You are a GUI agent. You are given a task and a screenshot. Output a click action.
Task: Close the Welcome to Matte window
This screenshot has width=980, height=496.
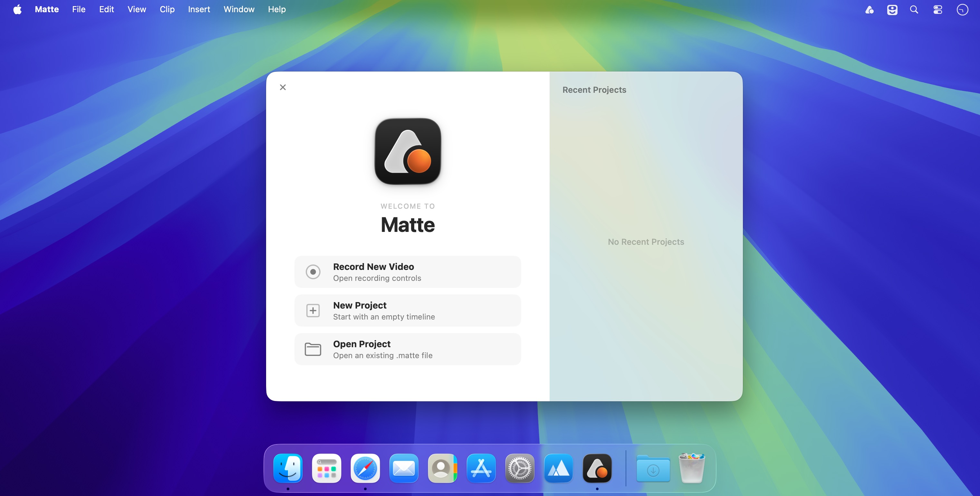click(x=283, y=87)
